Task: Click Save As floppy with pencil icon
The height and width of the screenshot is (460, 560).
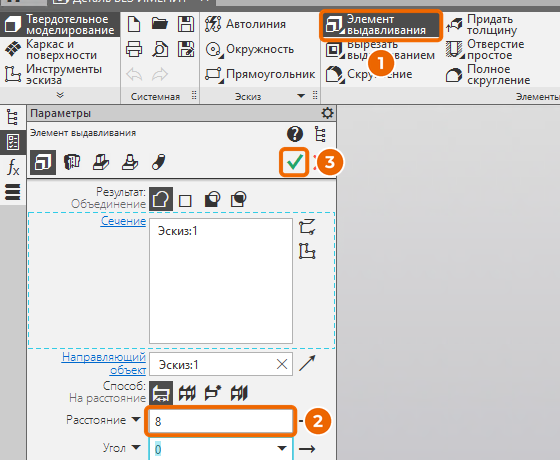Action: [x=186, y=49]
